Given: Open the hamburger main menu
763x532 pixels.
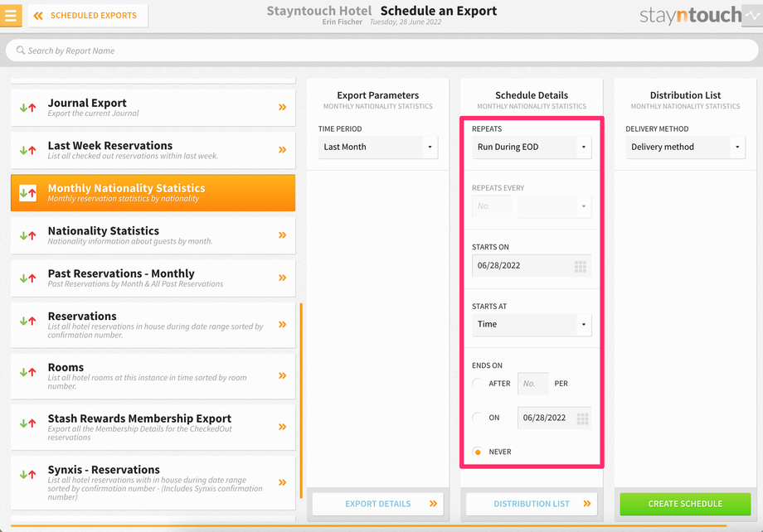Looking at the screenshot, I should point(10,15).
